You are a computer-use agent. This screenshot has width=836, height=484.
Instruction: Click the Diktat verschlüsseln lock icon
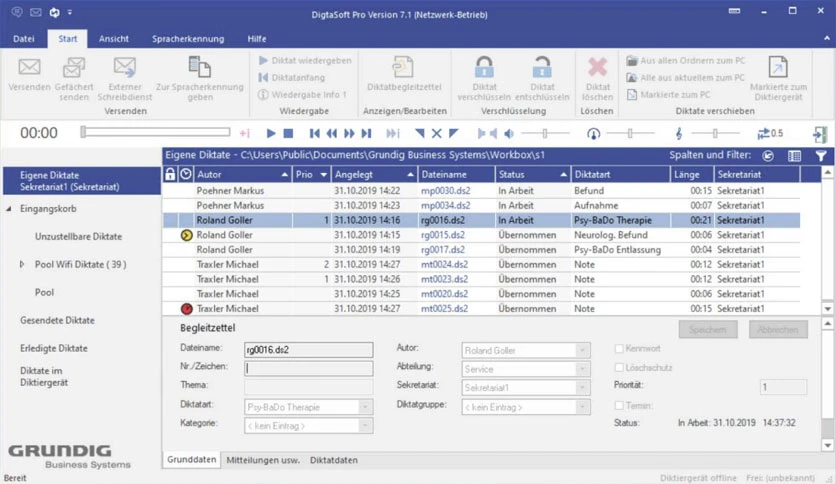(x=484, y=67)
